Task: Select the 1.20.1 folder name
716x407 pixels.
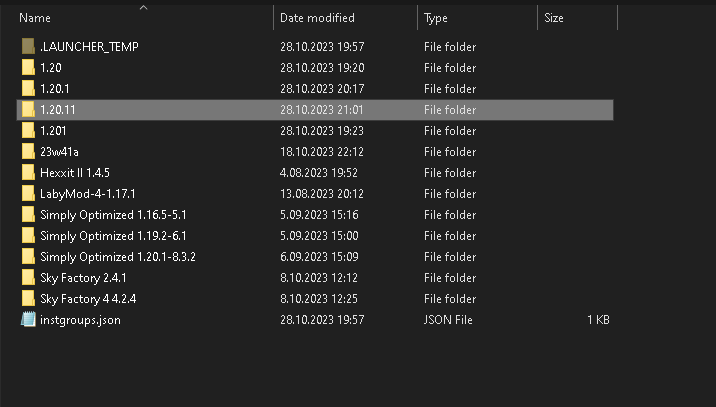Action: click(53, 89)
